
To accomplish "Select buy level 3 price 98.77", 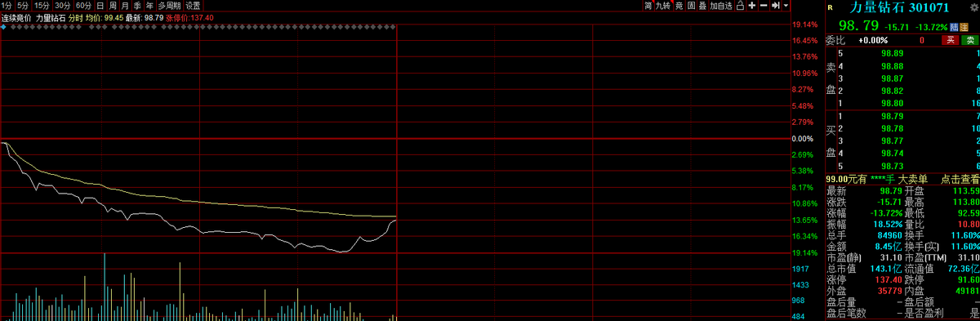I will click(892, 140).
